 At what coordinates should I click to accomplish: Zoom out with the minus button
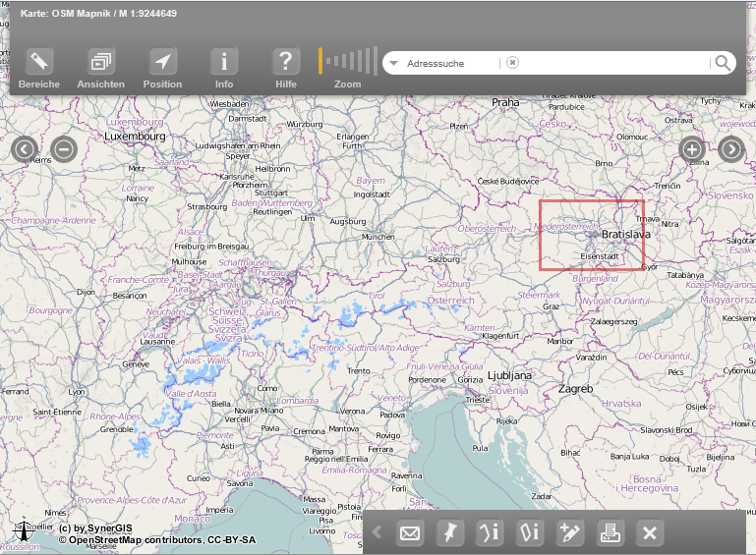[x=64, y=149]
